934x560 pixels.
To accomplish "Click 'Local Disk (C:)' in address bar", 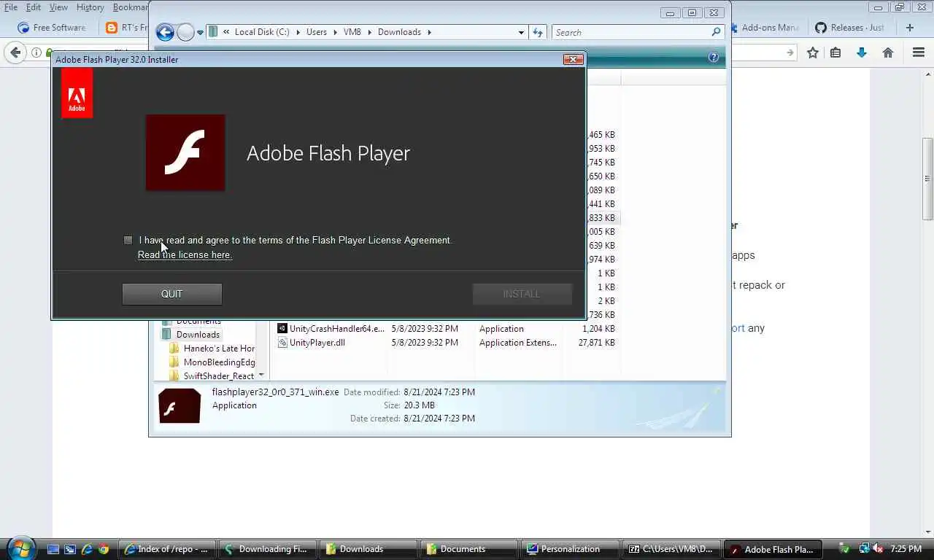I will 261,32.
